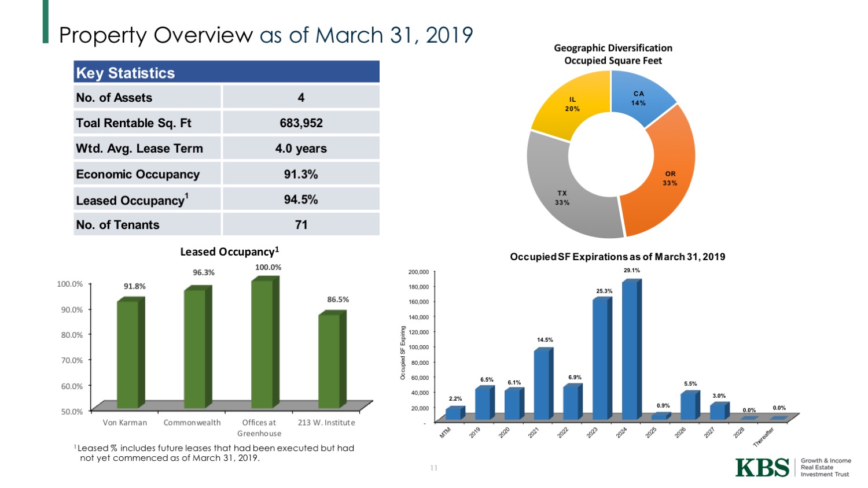Click the Commonwealth occupancy bar
The width and height of the screenshot is (868, 488).
[198, 347]
